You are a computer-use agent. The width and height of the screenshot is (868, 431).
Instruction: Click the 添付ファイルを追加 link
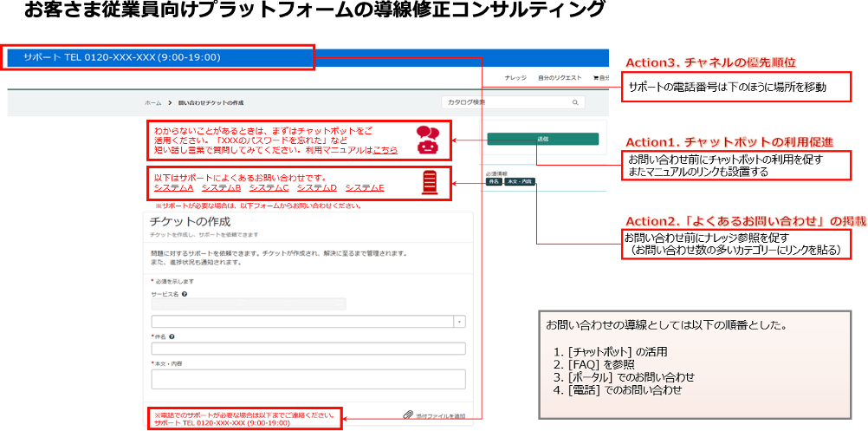point(441,415)
